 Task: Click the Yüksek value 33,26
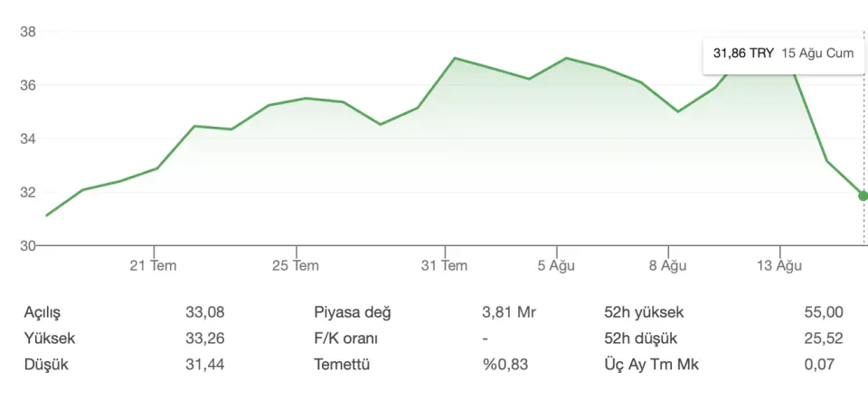pyautogui.click(x=205, y=339)
